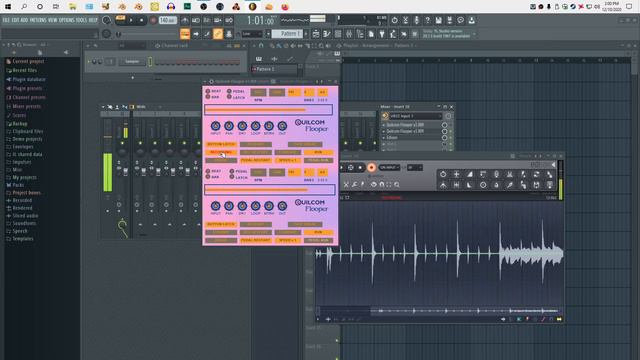The image size is (640, 360).
Task: Toggle the metronome icon
Action: (185, 20)
